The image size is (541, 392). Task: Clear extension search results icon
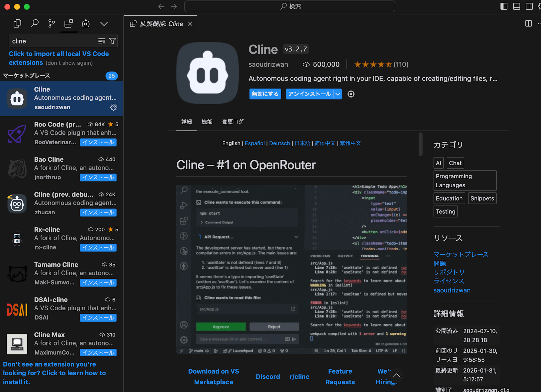point(102,41)
